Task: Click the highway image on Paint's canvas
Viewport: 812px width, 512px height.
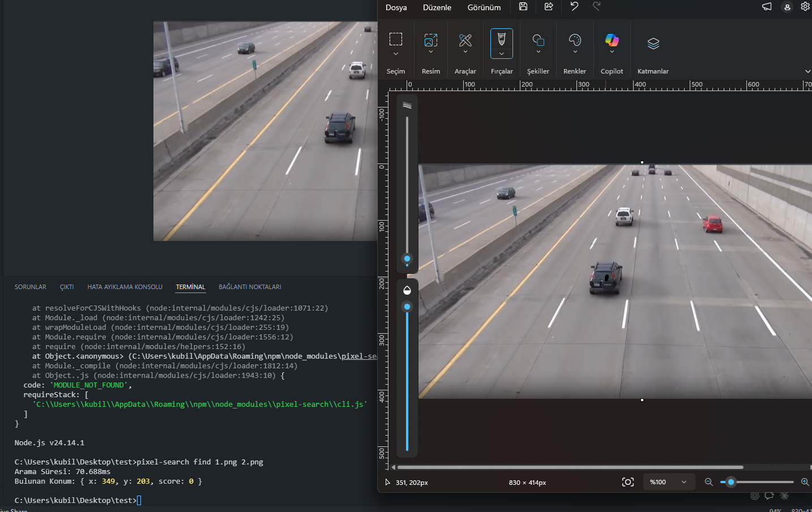Action: coord(615,282)
